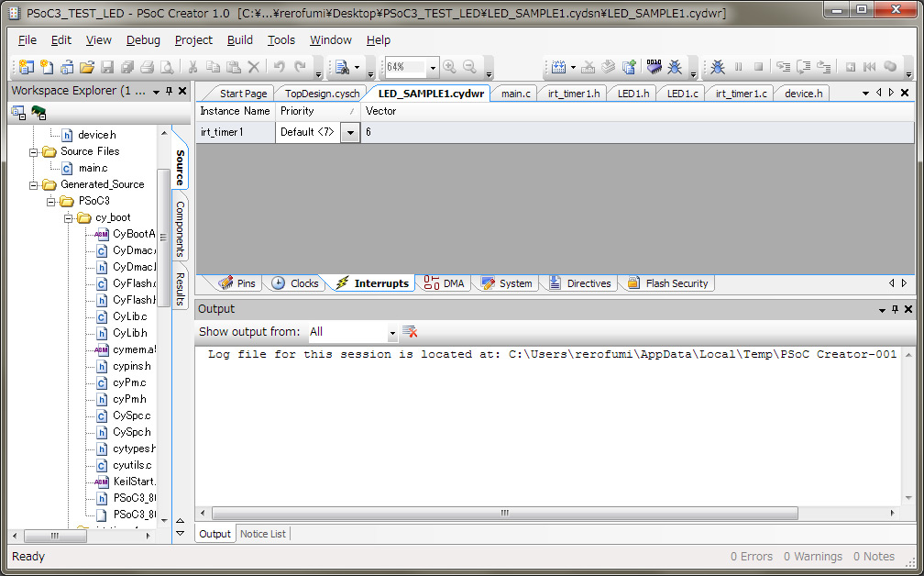Click the Build project toolbar icon
The width and height of the screenshot is (924, 576).
[x=558, y=67]
